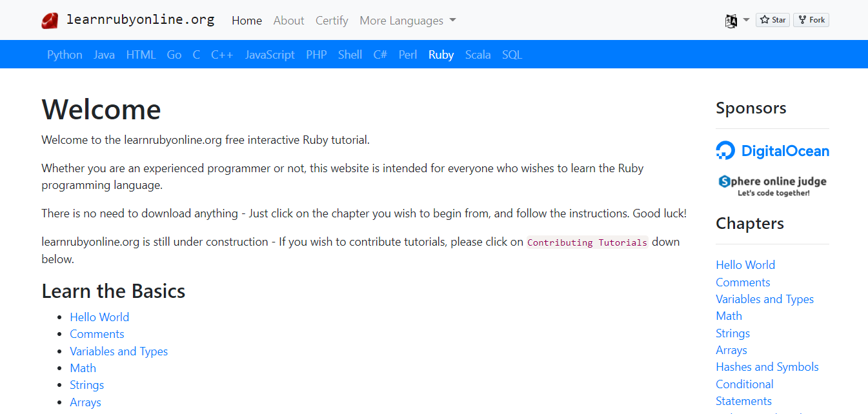The height and width of the screenshot is (414, 868).
Task: Open Variables and Types under Learn the Basics
Action: (x=119, y=351)
